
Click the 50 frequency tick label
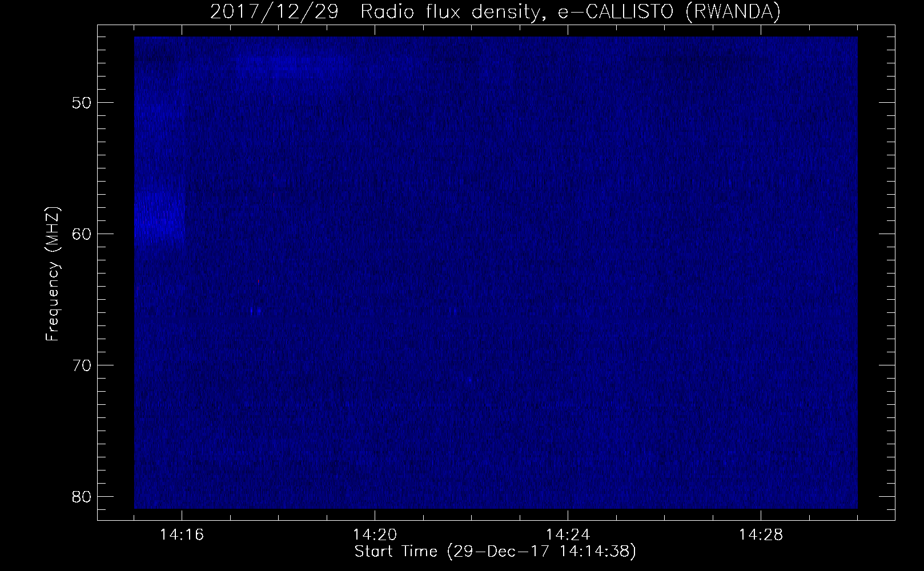coord(81,103)
